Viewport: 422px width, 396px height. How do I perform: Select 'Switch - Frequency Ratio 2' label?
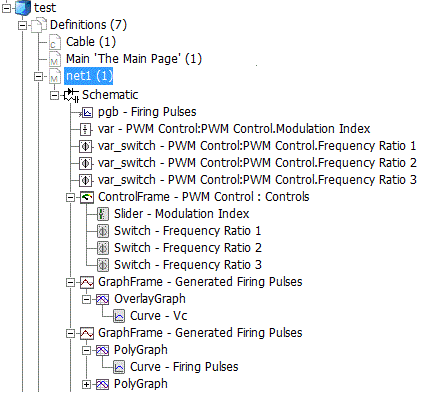click(x=188, y=248)
